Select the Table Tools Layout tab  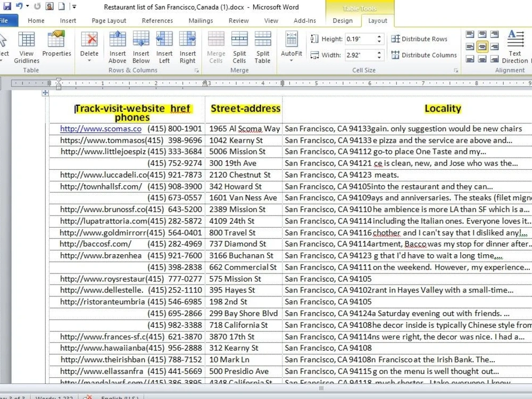[x=377, y=21]
